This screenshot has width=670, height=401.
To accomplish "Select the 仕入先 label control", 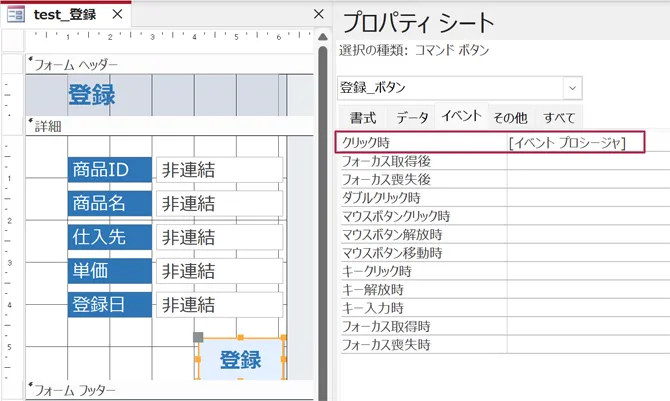I will click(x=109, y=237).
